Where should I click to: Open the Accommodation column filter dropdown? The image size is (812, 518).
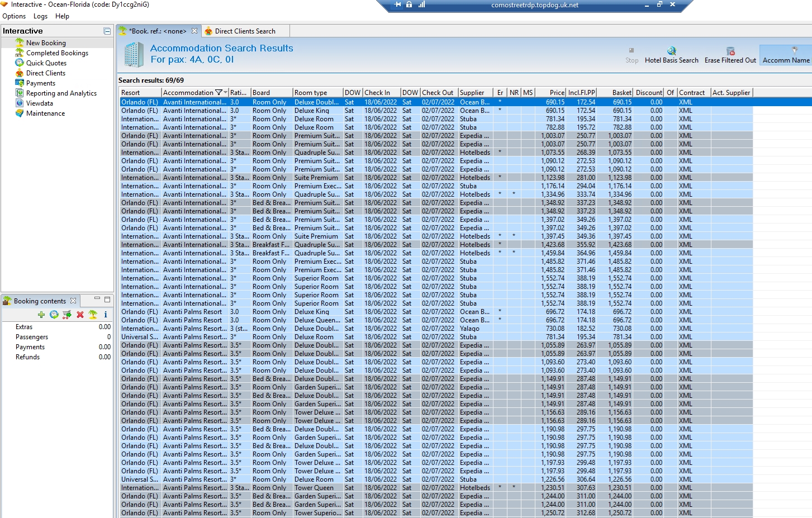tap(226, 93)
